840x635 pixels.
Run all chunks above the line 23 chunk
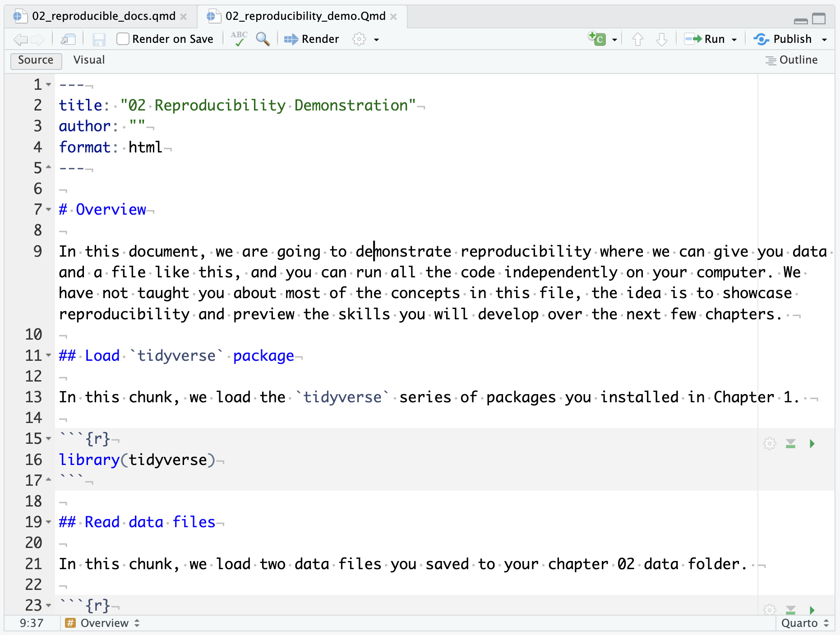click(790, 610)
